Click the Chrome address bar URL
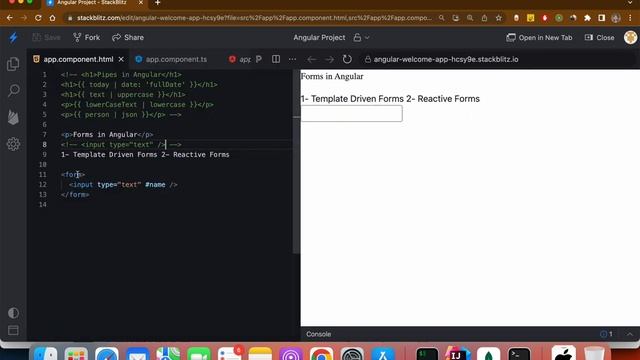The image size is (640, 360). (x=254, y=18)
